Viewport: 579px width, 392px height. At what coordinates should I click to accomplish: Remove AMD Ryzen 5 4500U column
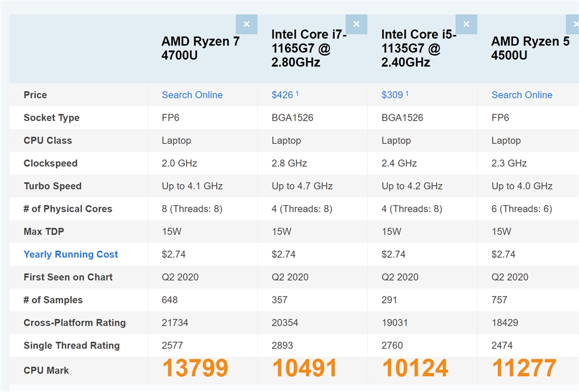pos(572,24)
